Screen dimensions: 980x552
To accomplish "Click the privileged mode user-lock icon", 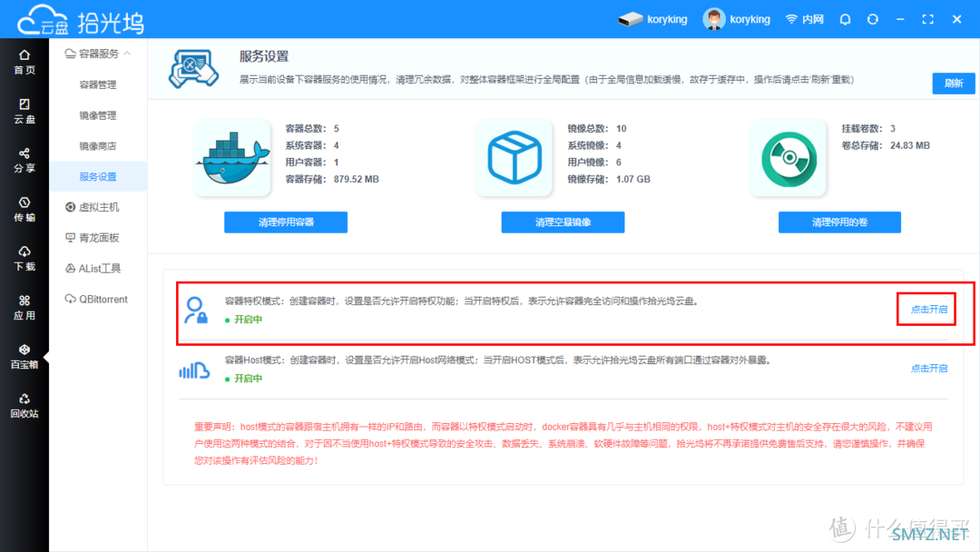I will click(x=196, y=310).
